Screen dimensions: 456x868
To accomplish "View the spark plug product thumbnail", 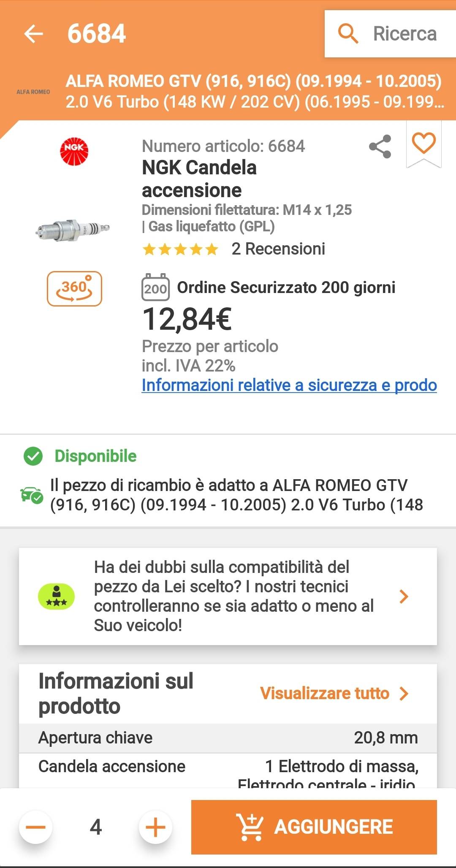I will pyautogui.click(x=73, y=229).
